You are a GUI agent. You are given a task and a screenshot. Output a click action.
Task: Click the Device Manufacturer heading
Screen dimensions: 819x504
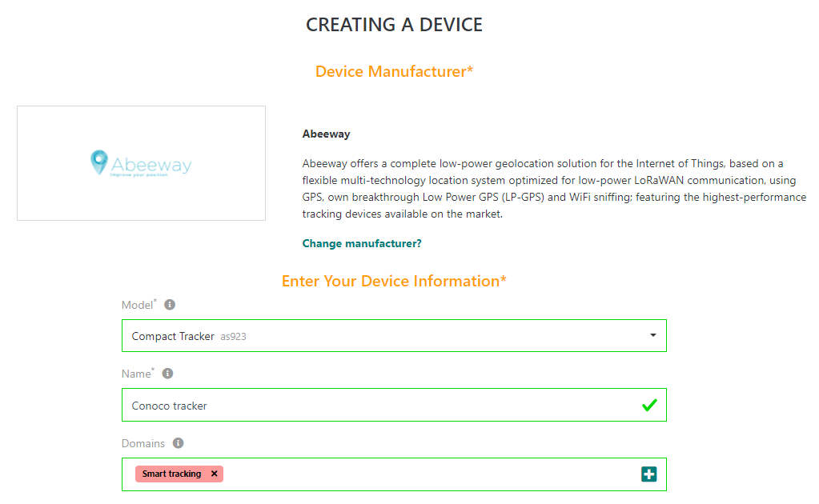click(394, 71)
